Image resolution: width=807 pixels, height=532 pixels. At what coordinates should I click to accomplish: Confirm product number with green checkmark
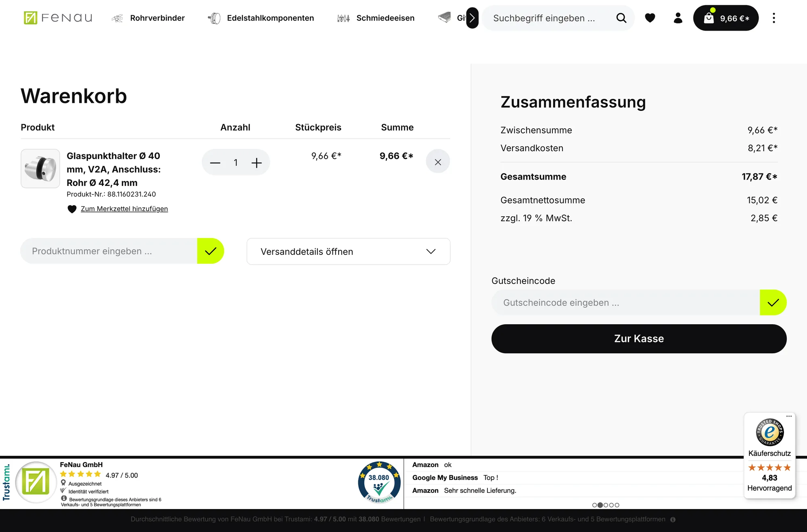(210, 251)
